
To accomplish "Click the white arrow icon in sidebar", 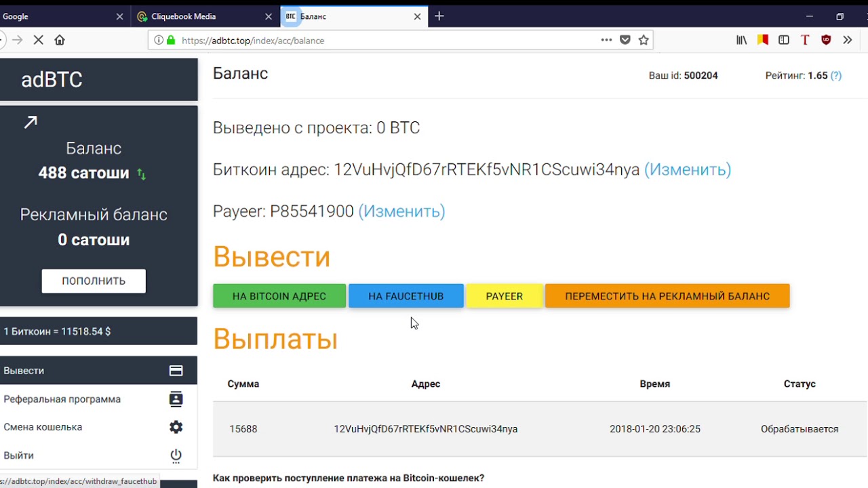I will 31,122.
